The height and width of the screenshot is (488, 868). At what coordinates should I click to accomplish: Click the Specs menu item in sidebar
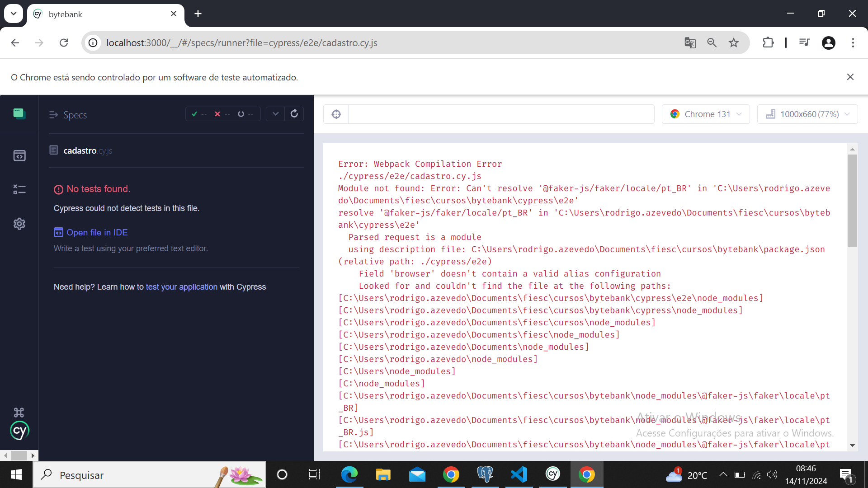(75, 115)
